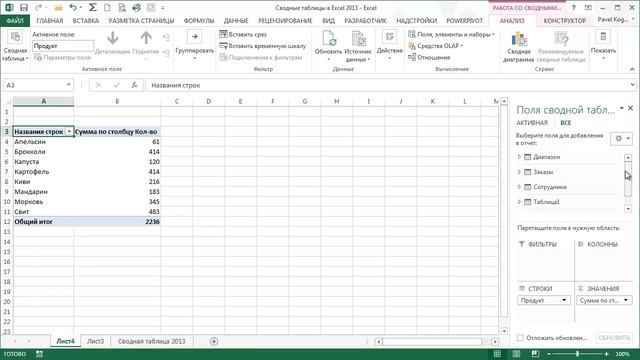Open the Сумма по ст... values dropdown
The image size is (640, 360).
click(x=626, y=300)
